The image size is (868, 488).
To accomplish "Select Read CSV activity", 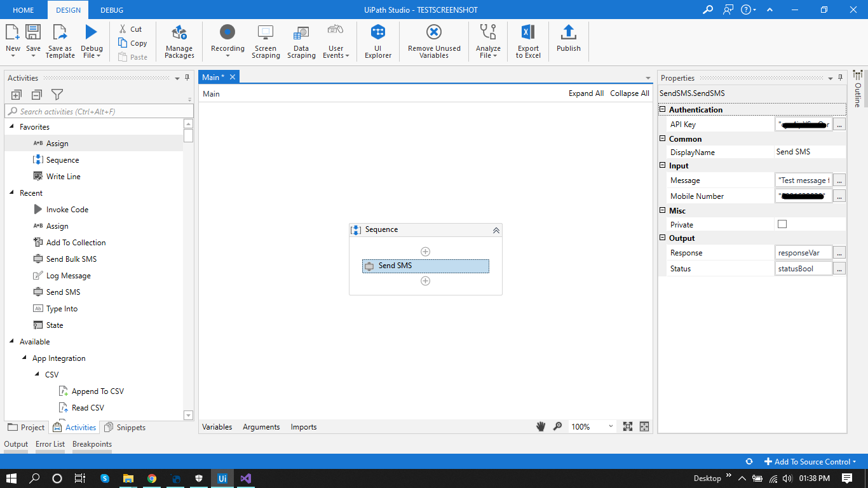I will coord(81,408).
